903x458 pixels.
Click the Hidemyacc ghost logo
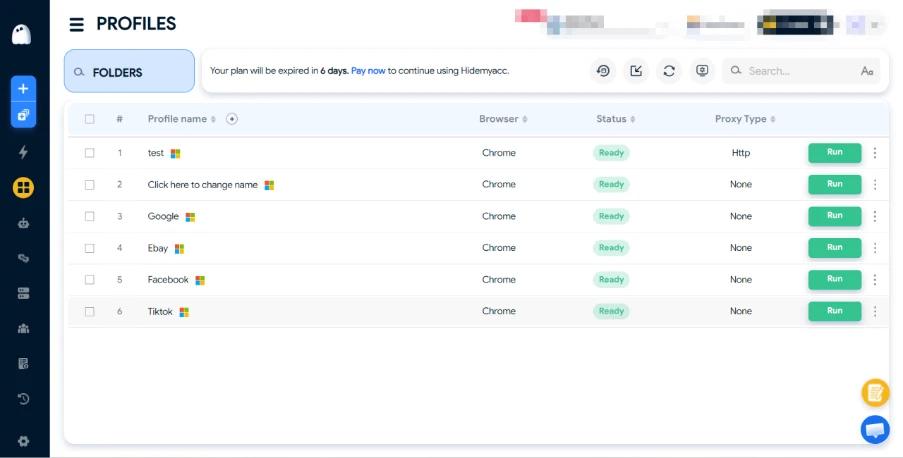tap(21, 34)
